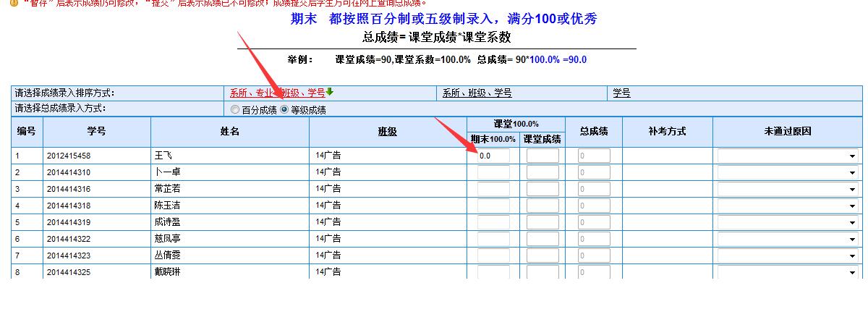Click 总成绩 field for 卜一卓
868x325 pixels.
594,172
